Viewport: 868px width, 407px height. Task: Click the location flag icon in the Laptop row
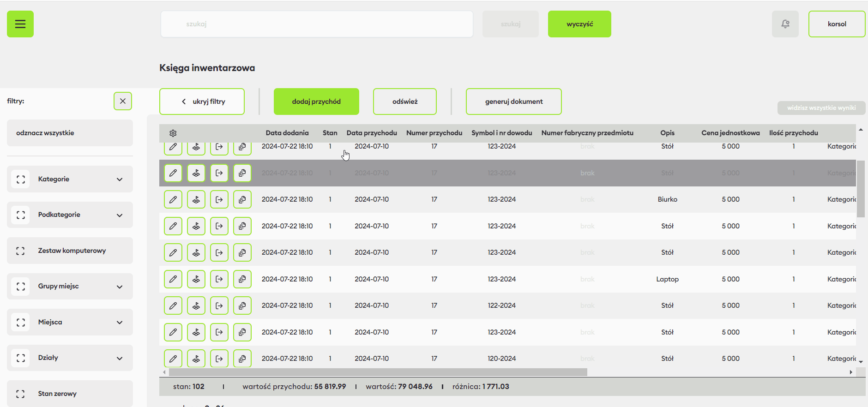(x=196, y=279)
